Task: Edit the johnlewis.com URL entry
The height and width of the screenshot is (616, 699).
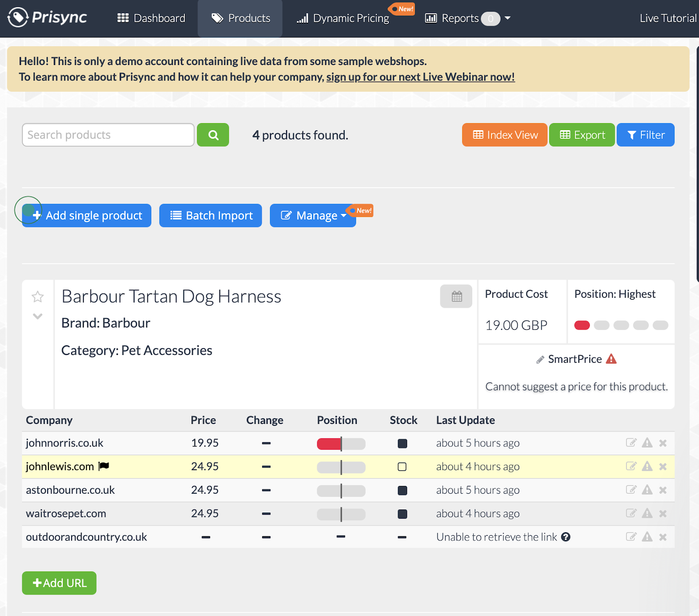Action: tap(631, 466)
